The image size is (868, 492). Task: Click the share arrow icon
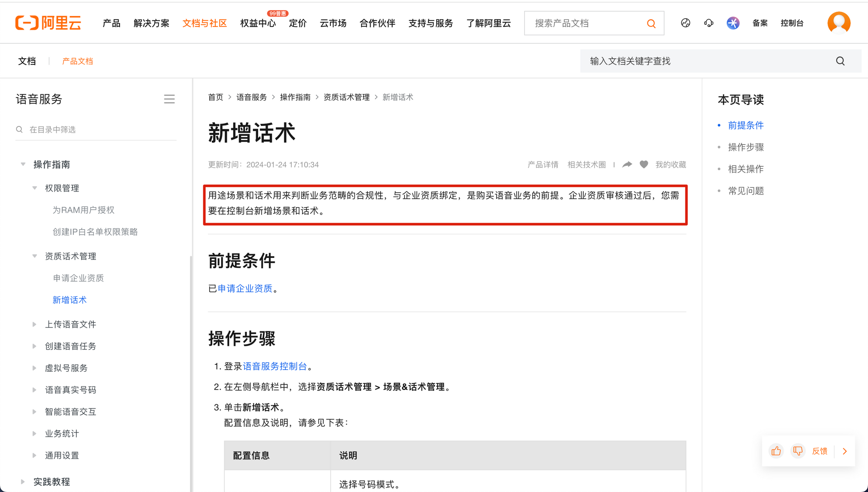tap(627, 165)
